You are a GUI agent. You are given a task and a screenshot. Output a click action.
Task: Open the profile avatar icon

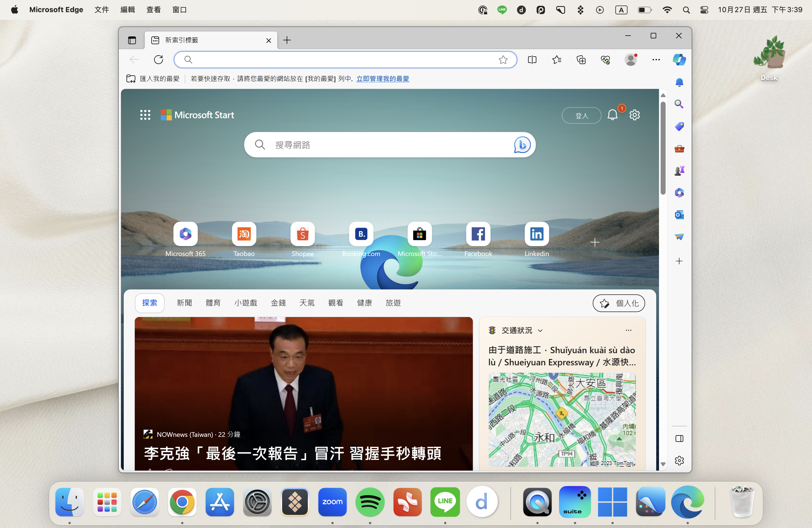click(x=631, y=60)
